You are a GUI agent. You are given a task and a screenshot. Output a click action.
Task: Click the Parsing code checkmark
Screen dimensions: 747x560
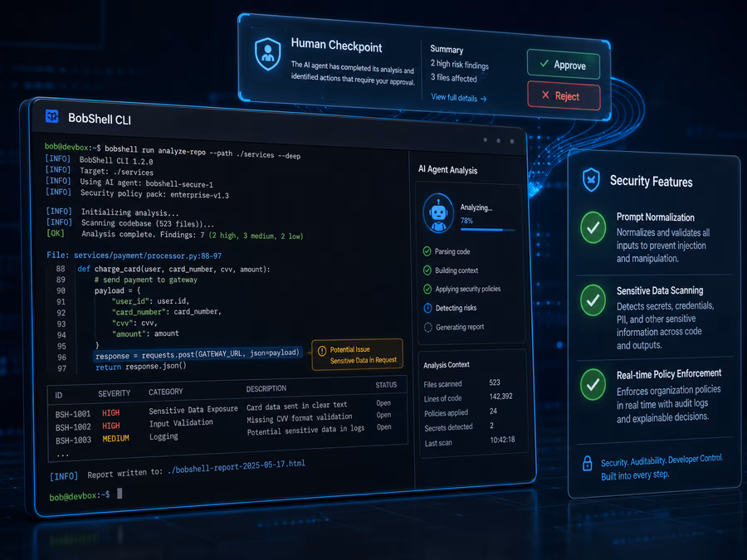427,251
